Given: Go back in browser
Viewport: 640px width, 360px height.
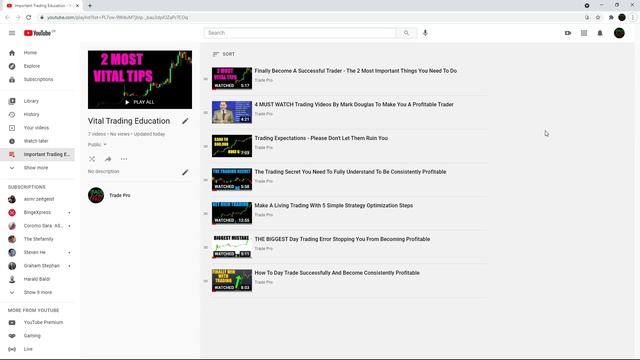Looking at the screenshot, I should [x=7, y=18].
